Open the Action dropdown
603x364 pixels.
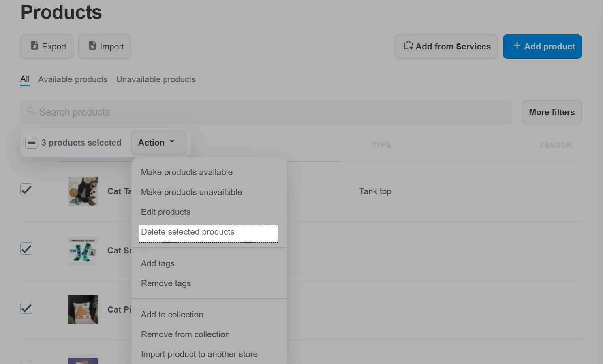click(158, 142)
